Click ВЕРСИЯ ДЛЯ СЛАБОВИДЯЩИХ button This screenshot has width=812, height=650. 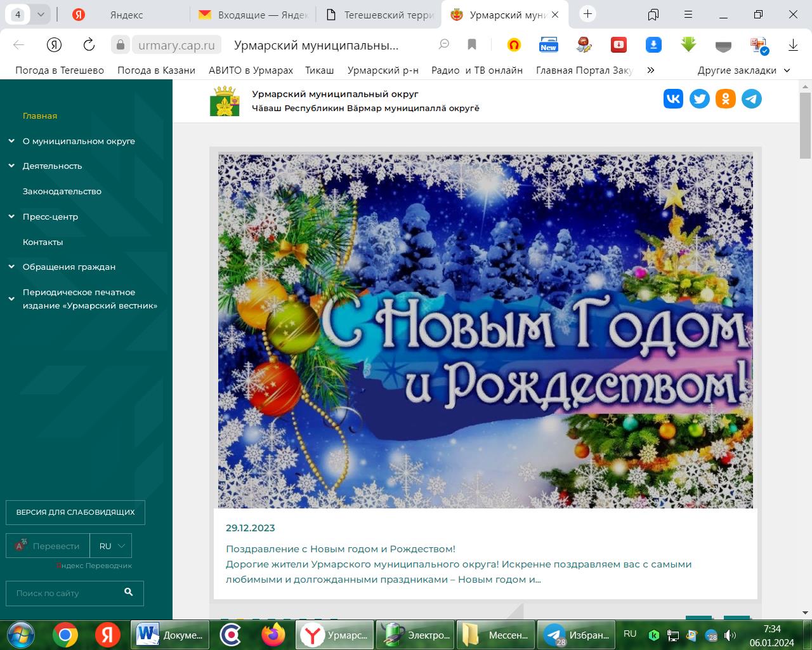[75, 512]
